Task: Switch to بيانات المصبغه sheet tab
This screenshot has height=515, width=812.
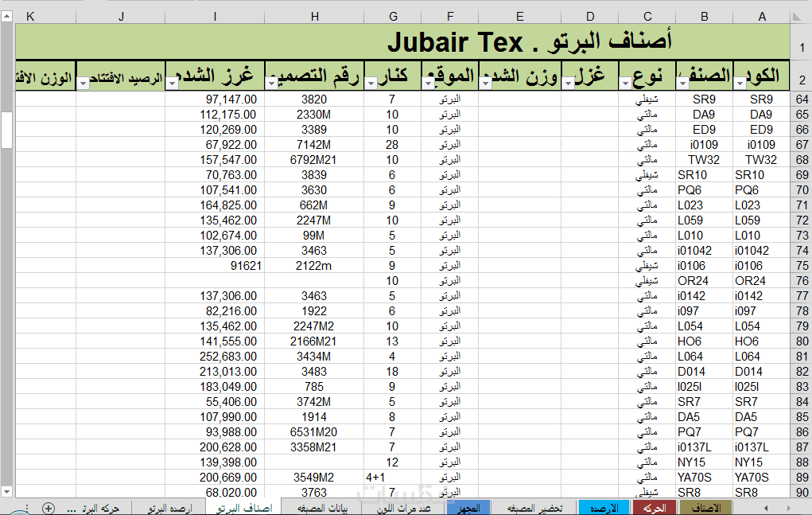Action: coord(323,509)
